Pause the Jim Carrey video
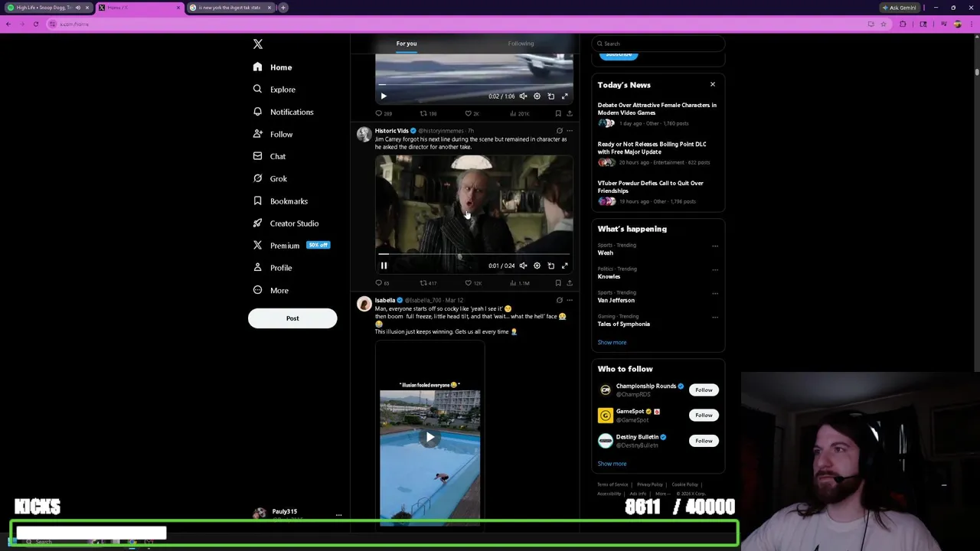This screenshot has width=980, height=551. click(384, 266)
